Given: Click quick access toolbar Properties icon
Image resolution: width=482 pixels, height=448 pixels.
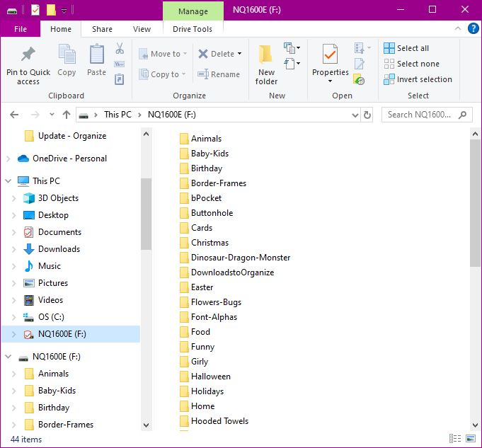Looking at the screenshot, I should [35, 10].
